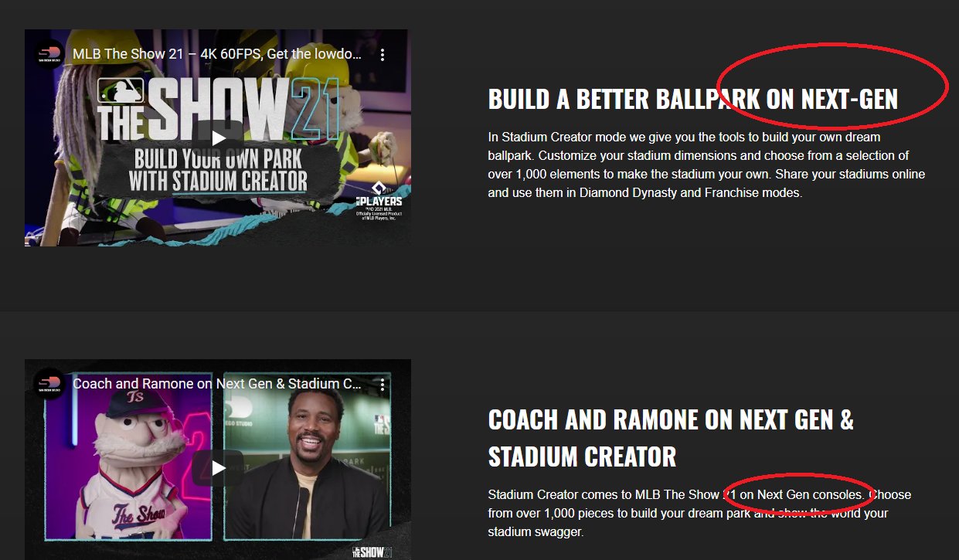Screen dimensions: 959x560
Task: Play the MLB The Show 21 4K 60FPS video
Action: coord(219,138)
